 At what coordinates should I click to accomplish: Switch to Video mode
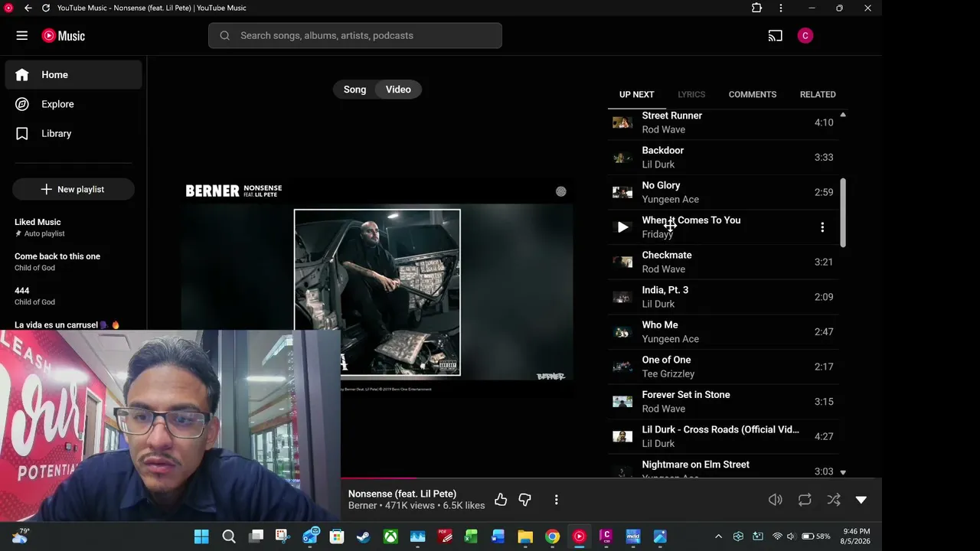(398, 90)
